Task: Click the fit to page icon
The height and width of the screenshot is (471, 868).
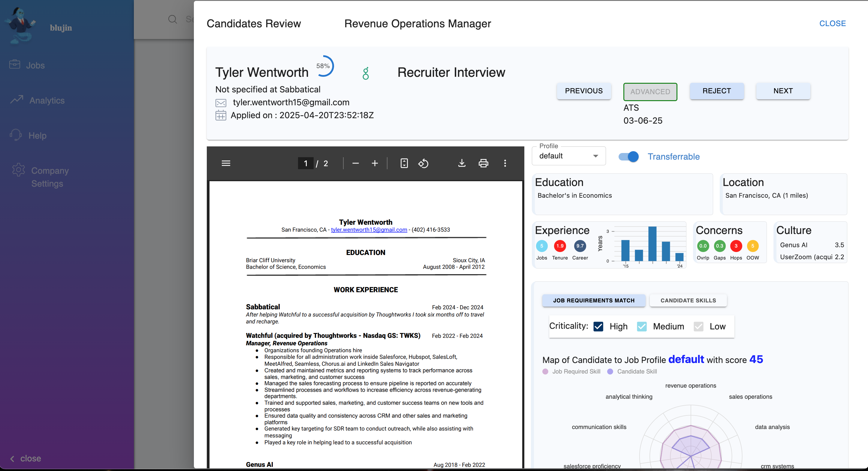Action: [404, 163]
